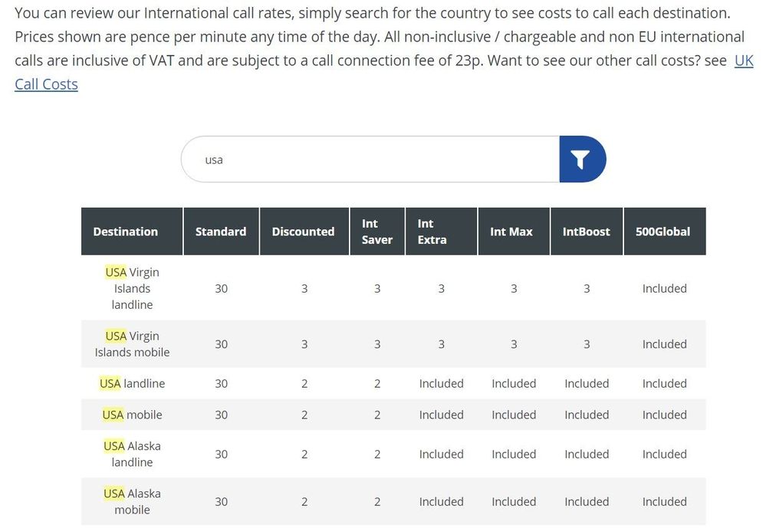766x532 pixels.
Task: Click Int Max rate 3 for USA Virgin Islands landline
Action: pyautogui.click(x=514, y=289)
